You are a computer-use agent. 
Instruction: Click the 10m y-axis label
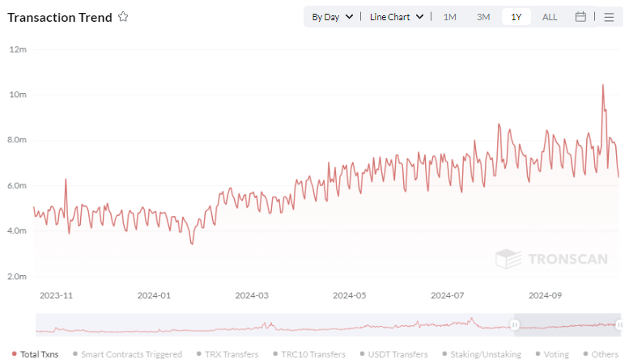[18, 95]
